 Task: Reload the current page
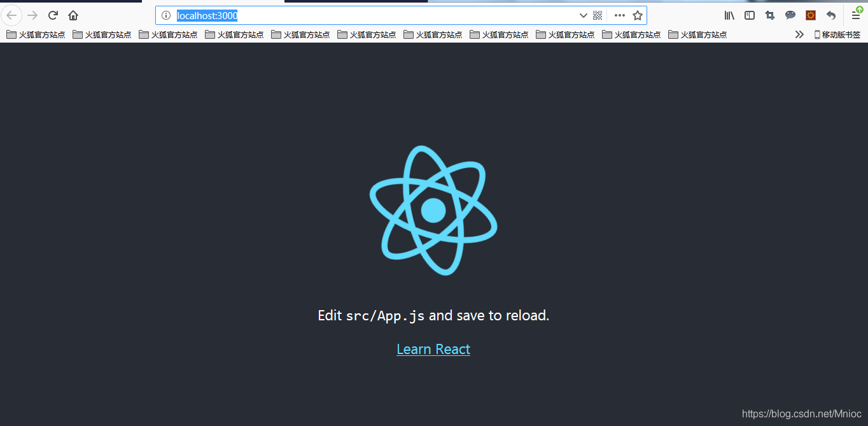[53, 15]
